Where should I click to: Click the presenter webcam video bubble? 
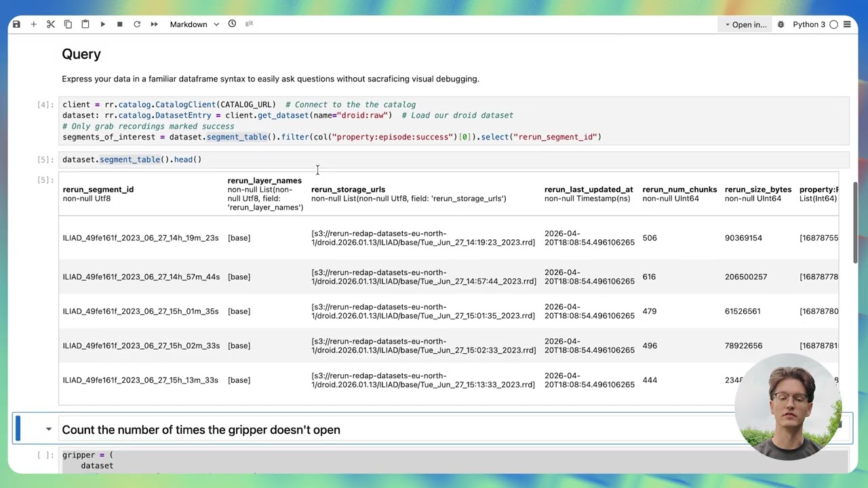pyautogui.click(x=787, y=407)
